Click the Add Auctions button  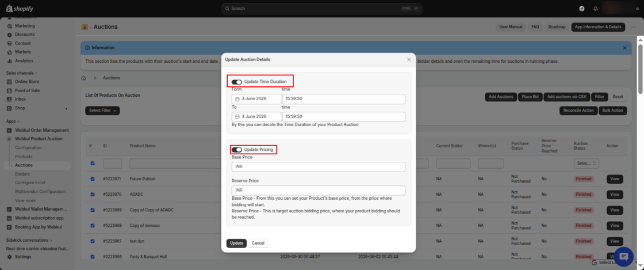click(x=501, y=97)
